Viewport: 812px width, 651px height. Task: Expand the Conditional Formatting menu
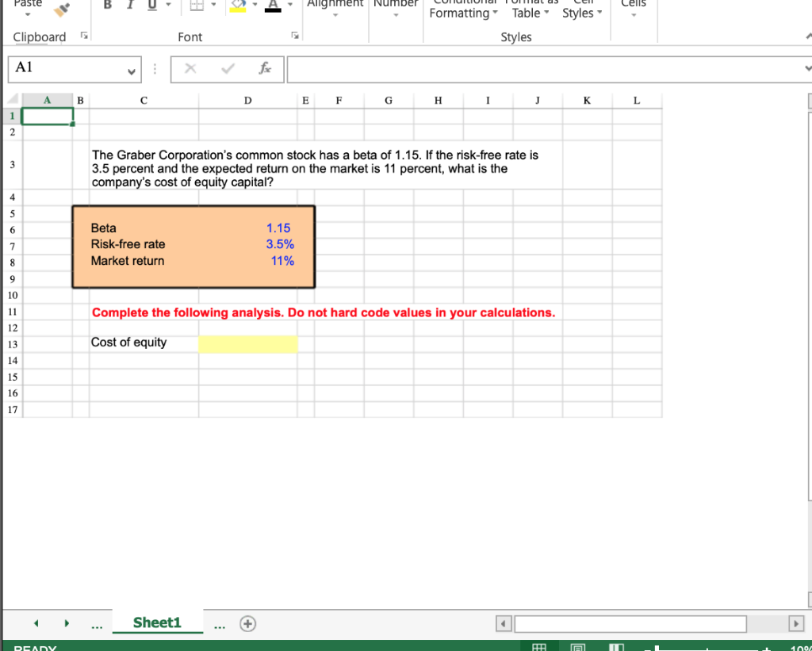(463, 10)
